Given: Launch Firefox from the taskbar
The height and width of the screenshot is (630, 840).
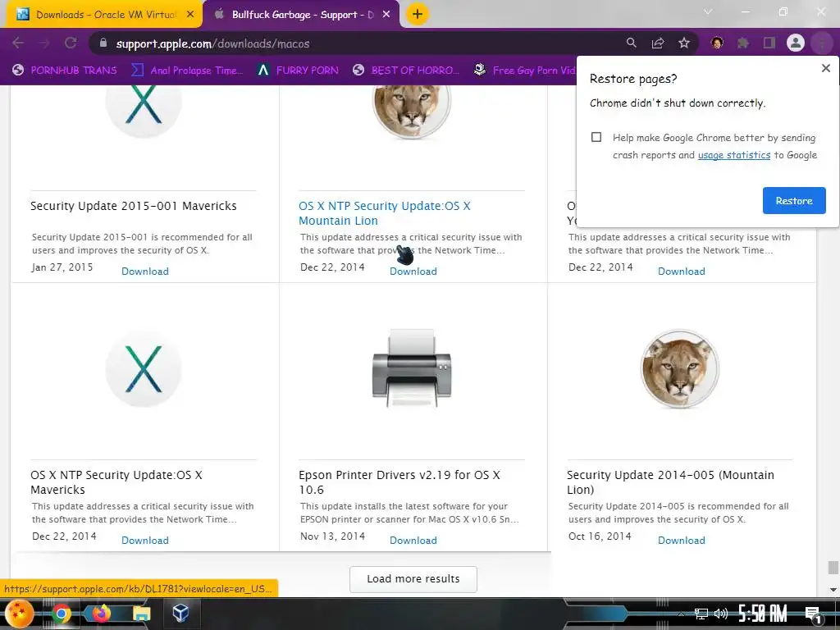Looking at the screenshot, I should pos(101,614).
